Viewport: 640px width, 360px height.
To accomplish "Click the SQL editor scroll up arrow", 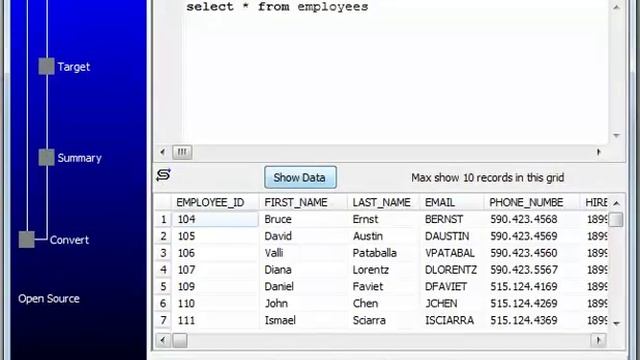I will coord(616,7).
